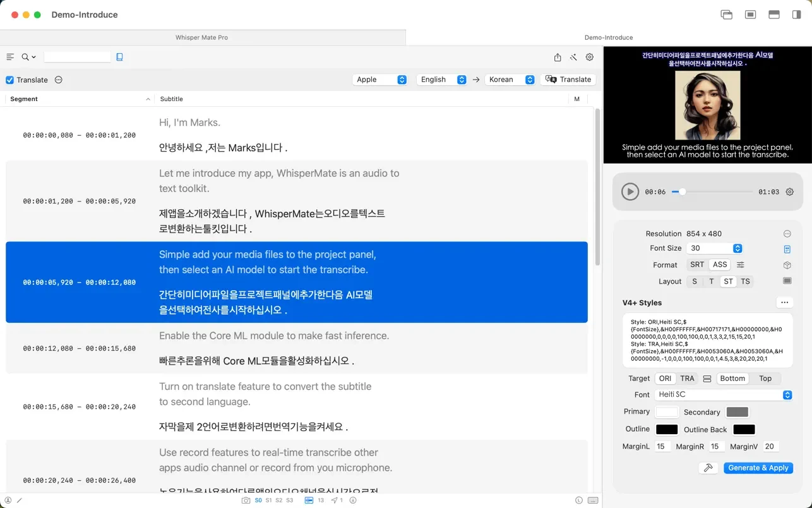Open player settings gear next to 01:03
This screenshot has height=508, width=812.
point(789,192)
